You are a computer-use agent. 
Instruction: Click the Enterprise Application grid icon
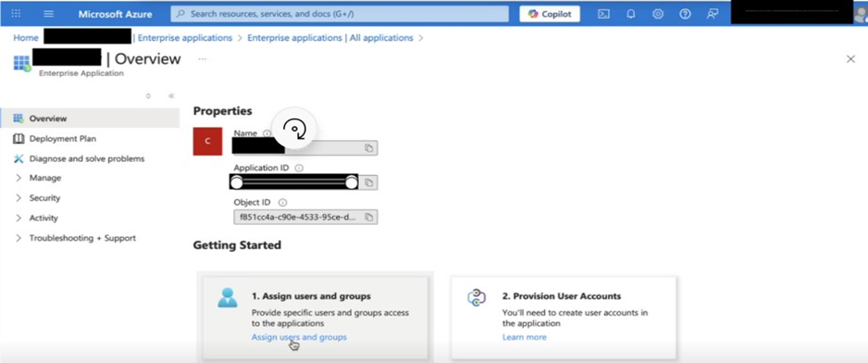click(x=22, y=63)
